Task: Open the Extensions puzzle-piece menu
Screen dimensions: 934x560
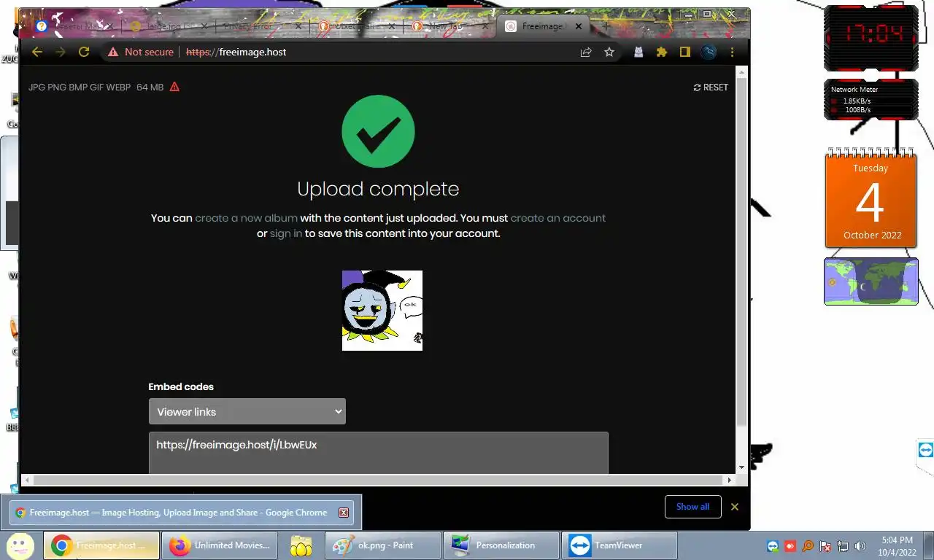Action: click(662, 52)
